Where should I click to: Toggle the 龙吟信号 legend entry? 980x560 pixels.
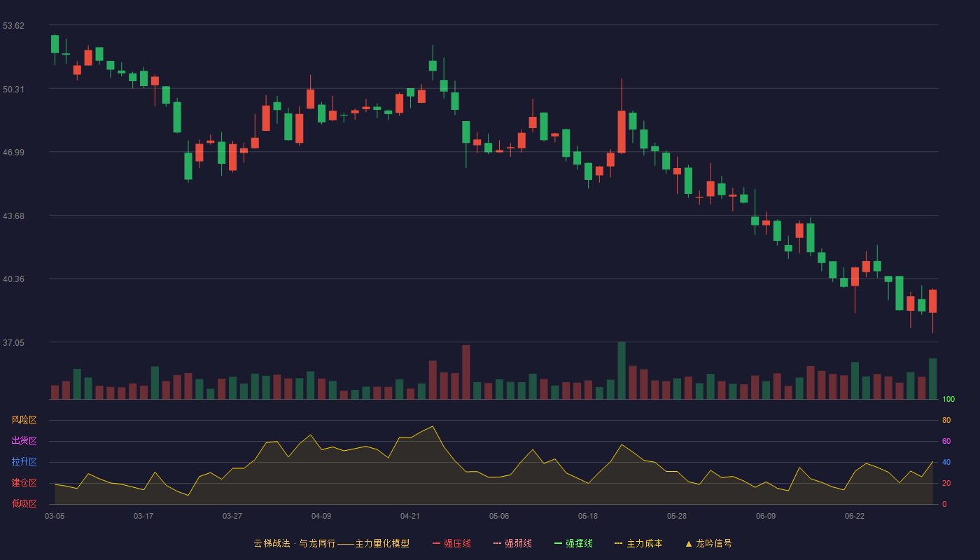708,543
